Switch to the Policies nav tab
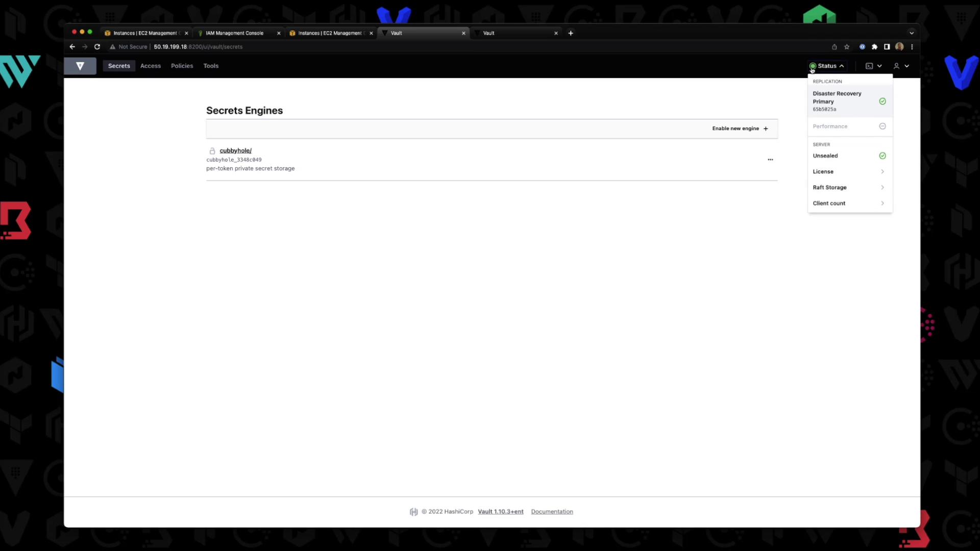The image size is (980, 551). 182,66
